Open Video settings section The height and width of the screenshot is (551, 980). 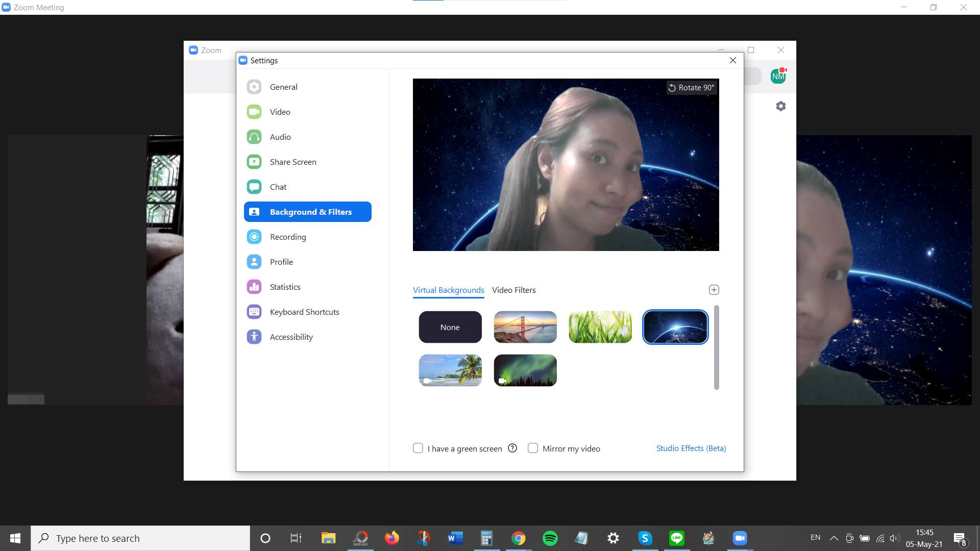click(x=280, y=112)
